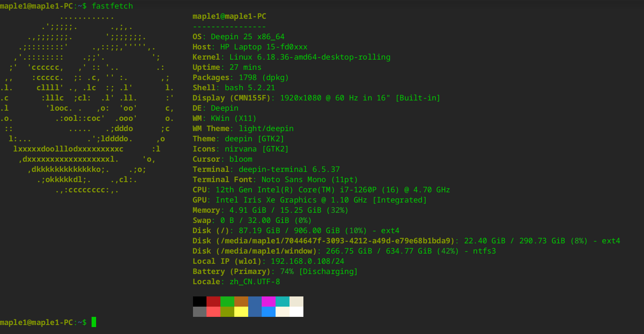Click the fastfetch command text

click(x=112, y=6)
